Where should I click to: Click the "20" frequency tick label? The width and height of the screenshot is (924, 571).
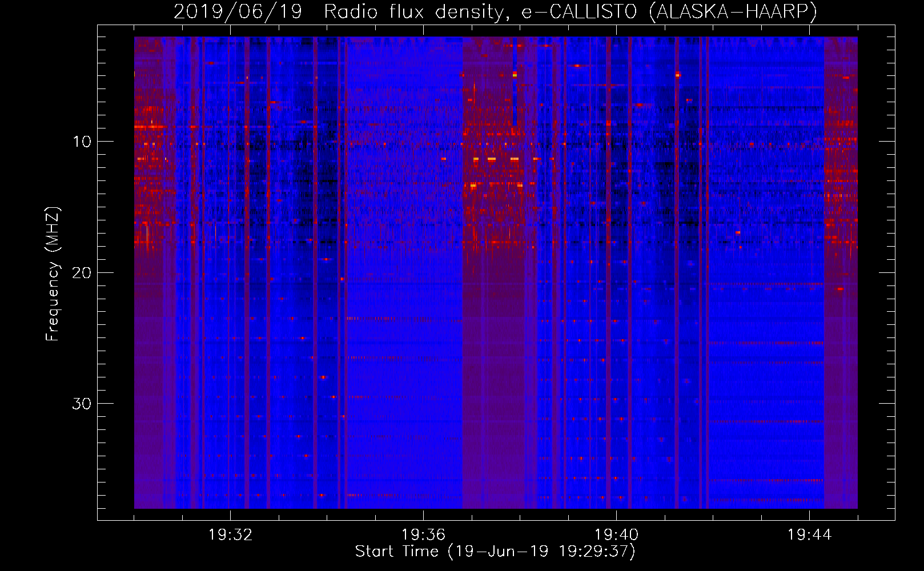click(82, 272)
